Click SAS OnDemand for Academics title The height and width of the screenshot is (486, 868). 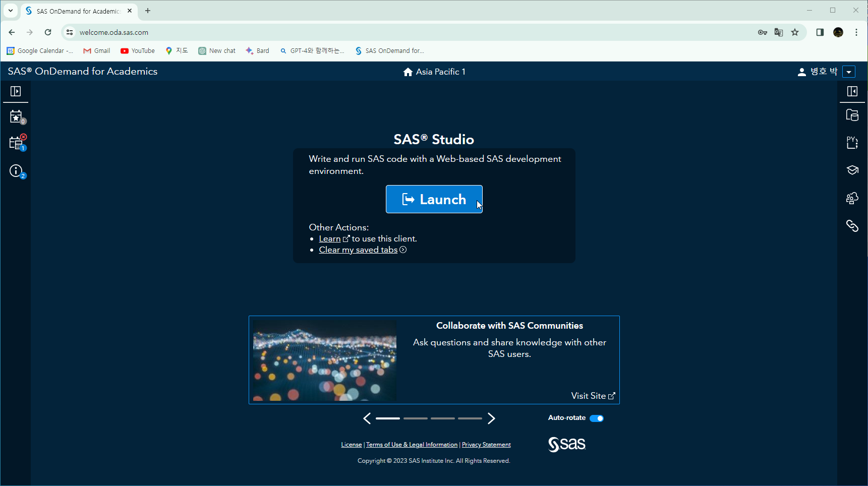(x=83, y=71)
